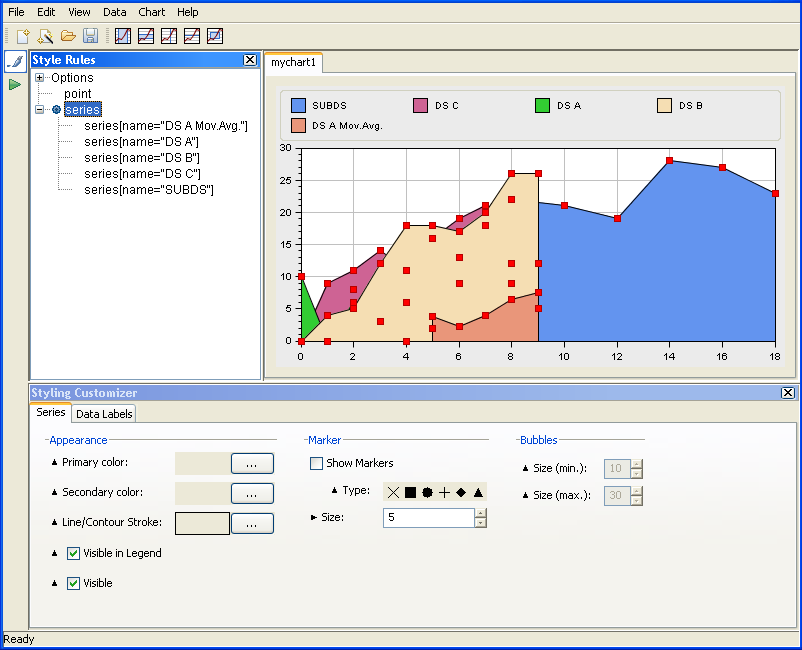Click the wizard wand toolbar icon
Image resolution: width=802 pixels, height=650 pixels.
pos(46,36)
